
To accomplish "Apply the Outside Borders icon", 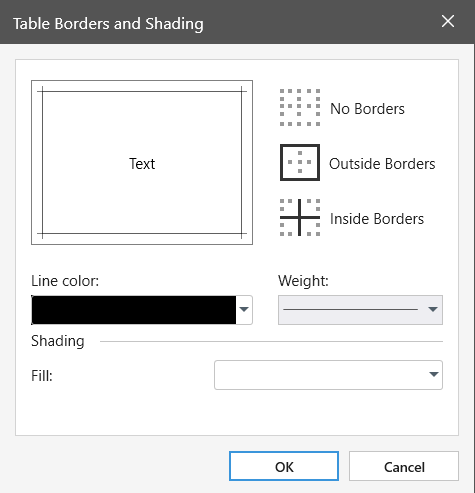I will [x=300, y=162].
